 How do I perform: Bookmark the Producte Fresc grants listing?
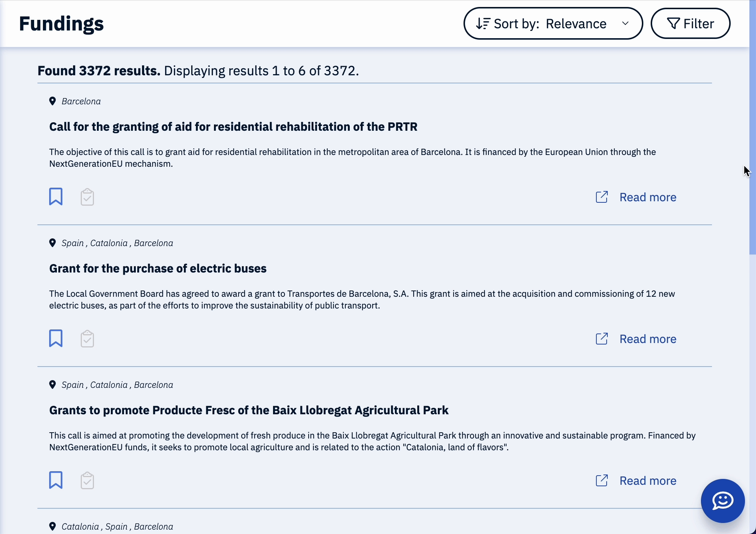click(x=56, y=480)
